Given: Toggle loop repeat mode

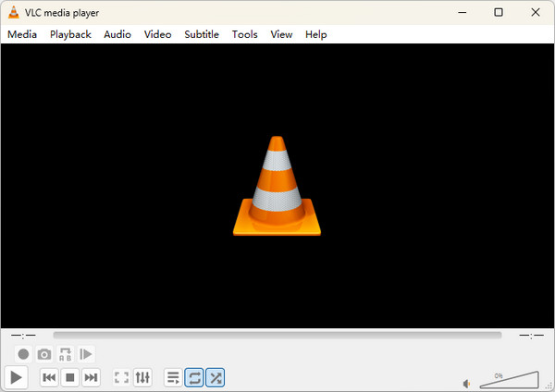Looking at the screenshot, I should [194, 377].
